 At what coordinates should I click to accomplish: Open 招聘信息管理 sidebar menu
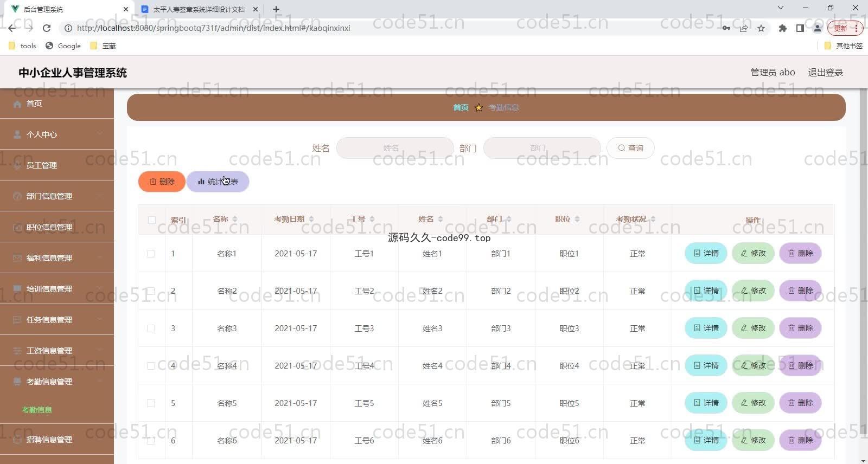point(57,440)
